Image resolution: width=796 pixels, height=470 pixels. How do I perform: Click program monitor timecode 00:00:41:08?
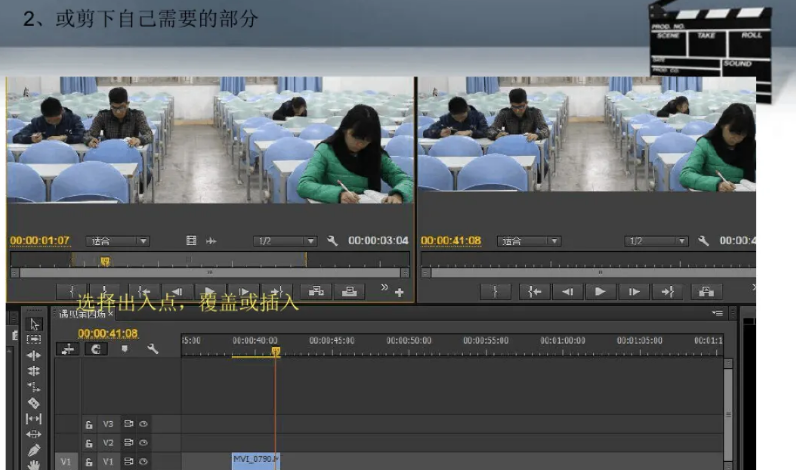pos(451,241)
